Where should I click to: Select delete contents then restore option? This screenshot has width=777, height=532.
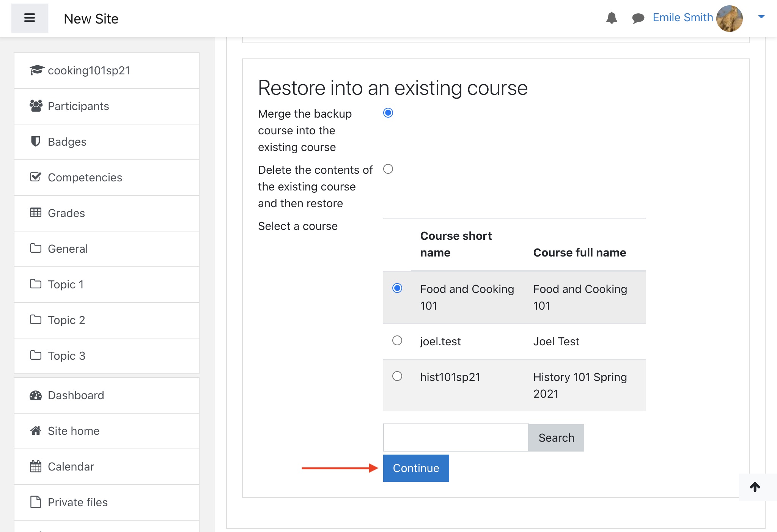388,169
